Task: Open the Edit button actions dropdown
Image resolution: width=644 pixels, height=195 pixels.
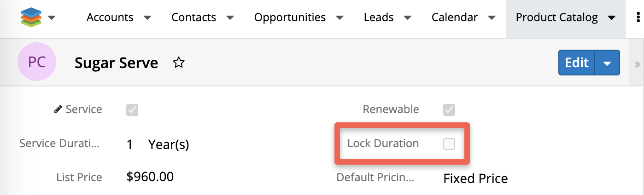Action: click(607, 63)
